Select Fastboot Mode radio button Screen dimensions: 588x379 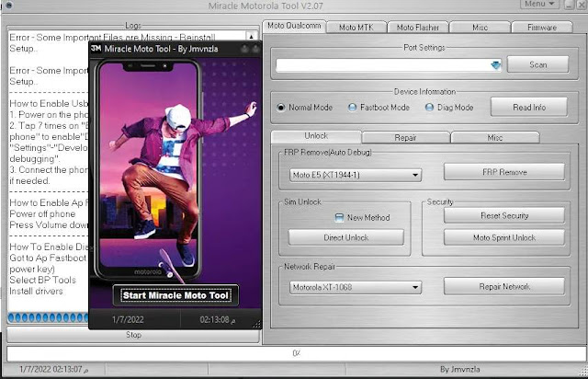coord(352,108)
